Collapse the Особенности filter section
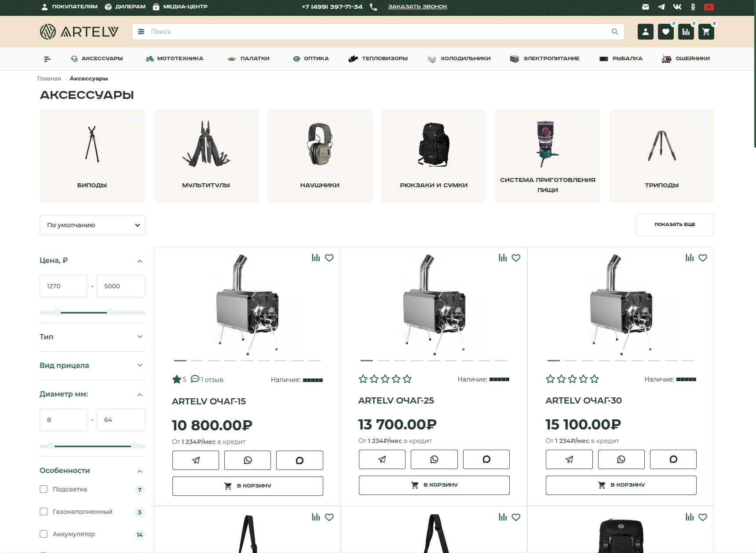Image resolution: width=756 pixels, height=553 pixels. pyautogui.click(x=140, y=471)
